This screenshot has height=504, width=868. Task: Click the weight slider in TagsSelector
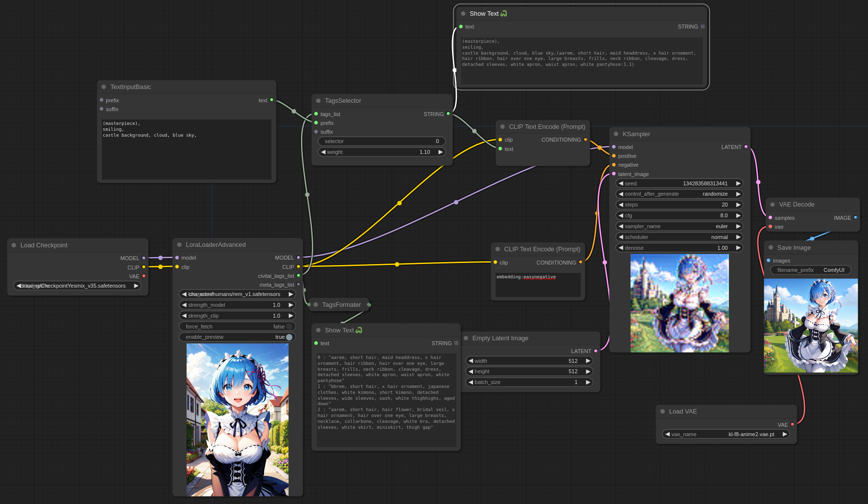coord(381,152)
